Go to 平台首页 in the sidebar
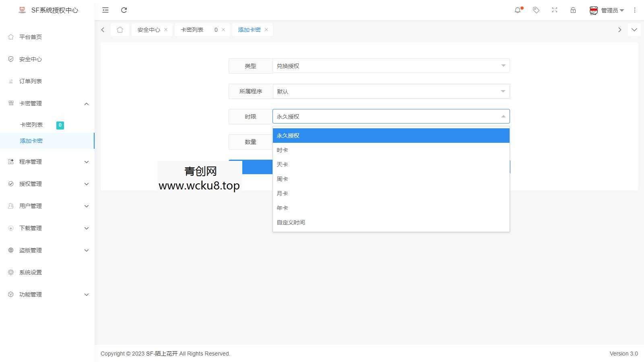Screen dimensions: 644x362 [30, 37]
